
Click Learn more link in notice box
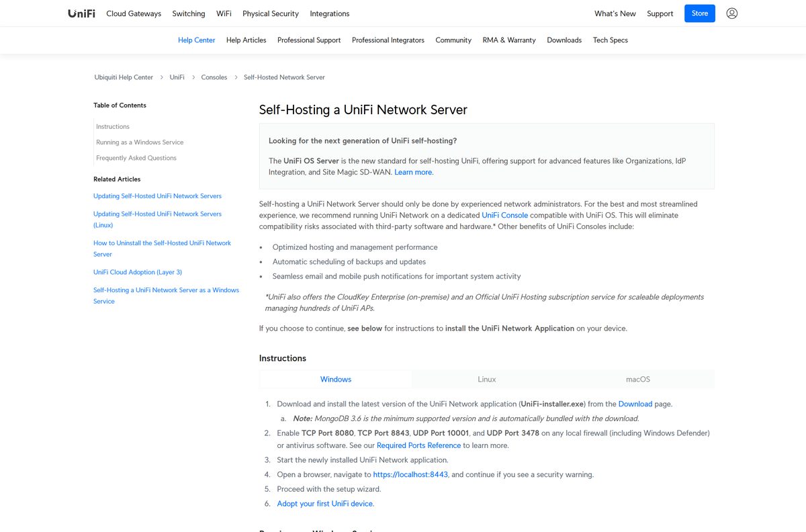[x=413, y=173]
